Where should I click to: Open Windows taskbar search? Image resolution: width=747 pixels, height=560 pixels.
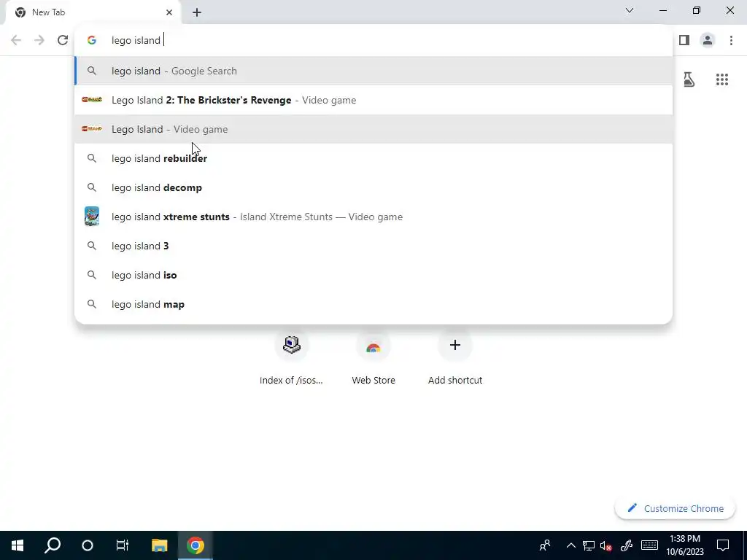tap(53, 545)
